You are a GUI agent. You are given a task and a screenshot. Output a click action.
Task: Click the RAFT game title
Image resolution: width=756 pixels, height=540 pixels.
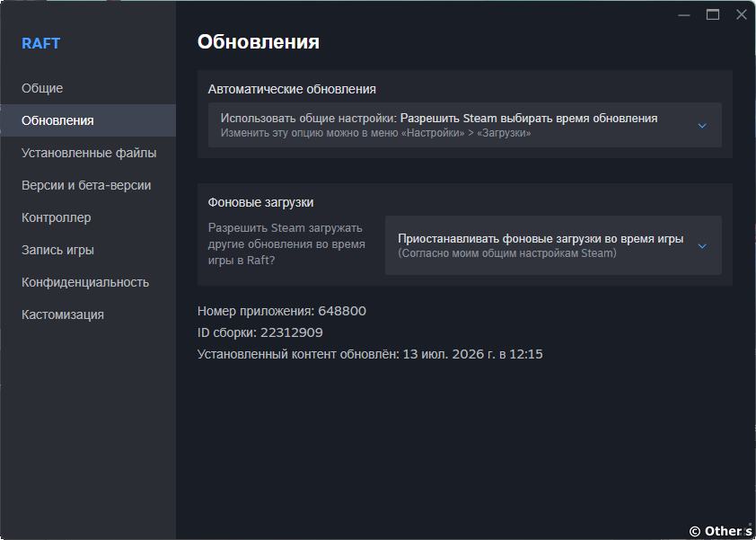click(41, 43)
